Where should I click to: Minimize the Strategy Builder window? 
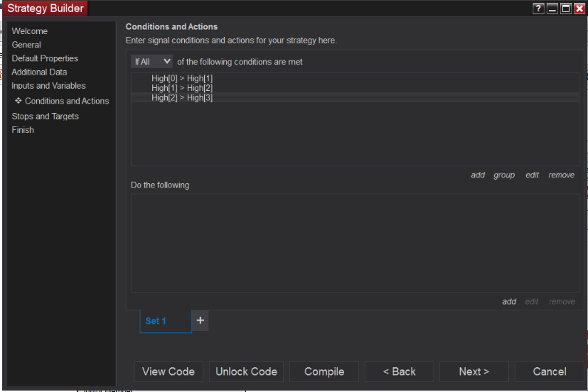click(552, 9)
